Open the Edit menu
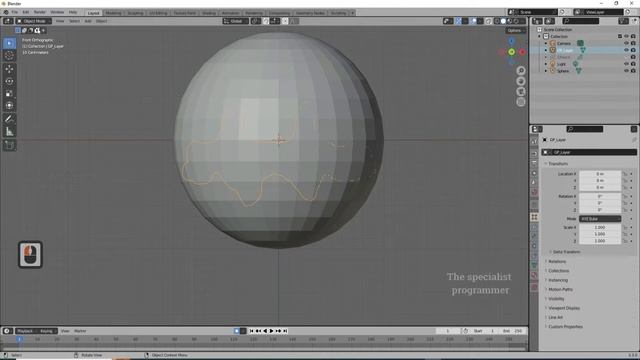640x360 pixels. click(x=26, y=12)
